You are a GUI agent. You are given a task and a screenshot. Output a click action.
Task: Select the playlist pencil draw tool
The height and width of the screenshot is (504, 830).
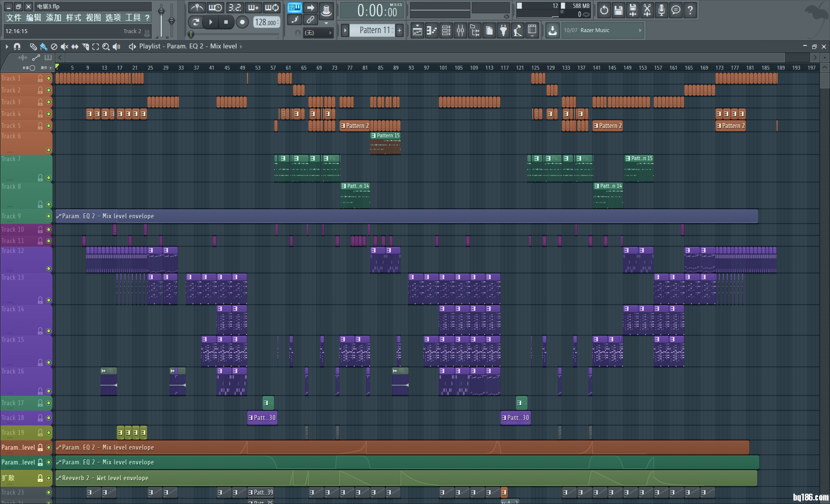pos(33,46)
